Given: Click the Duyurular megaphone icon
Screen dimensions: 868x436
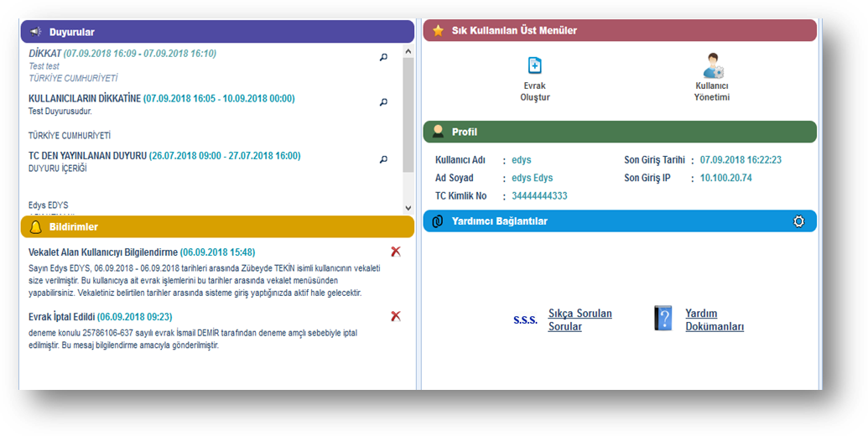Looking at the screenshot, I should click(35, 32).
